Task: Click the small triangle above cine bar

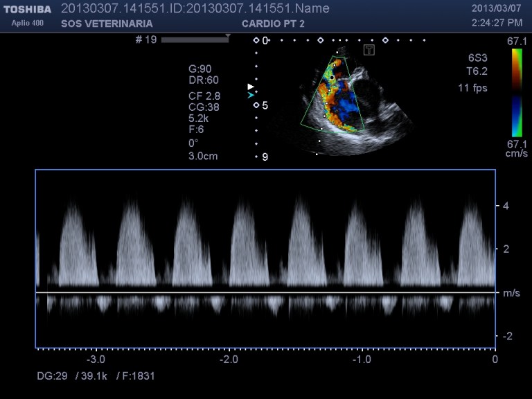Action: coord(227,35)
